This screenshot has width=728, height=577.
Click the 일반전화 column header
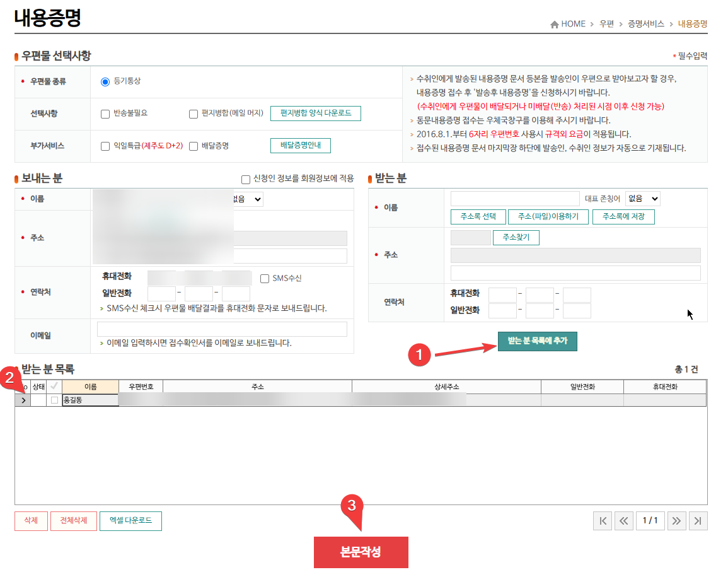[582, 387]
